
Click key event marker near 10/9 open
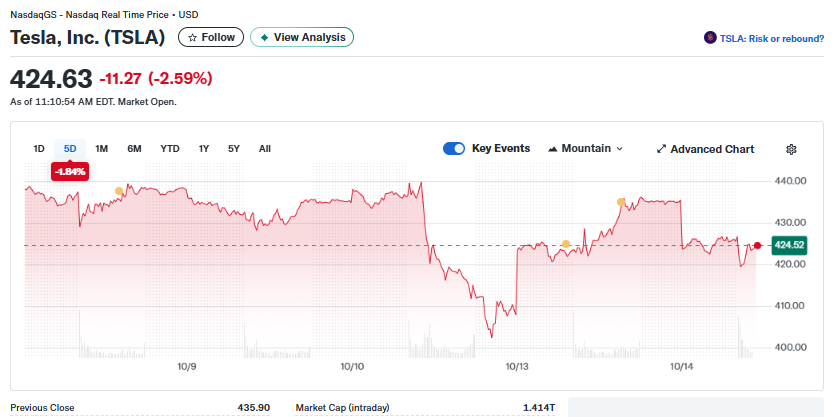coord(119,191)
